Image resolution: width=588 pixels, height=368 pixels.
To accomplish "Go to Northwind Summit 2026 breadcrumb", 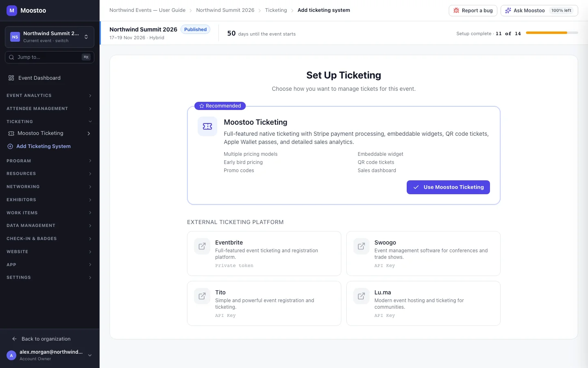I will 225,10.
